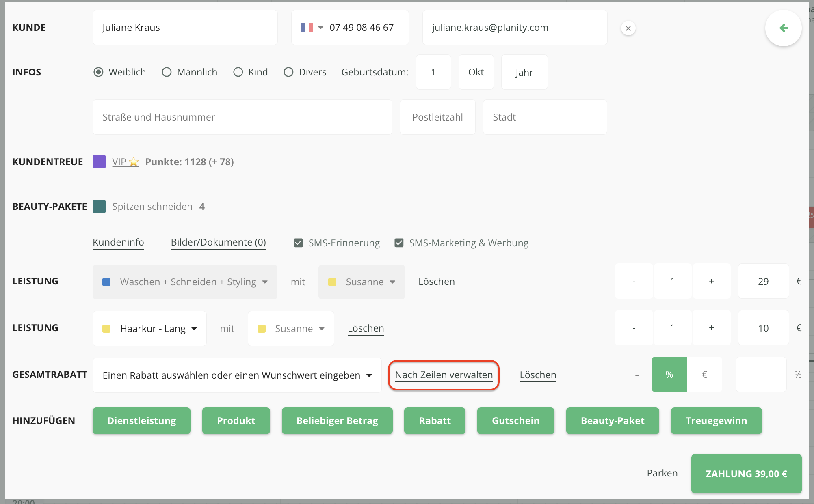Click the green back arrow icon

coord(783,28)
